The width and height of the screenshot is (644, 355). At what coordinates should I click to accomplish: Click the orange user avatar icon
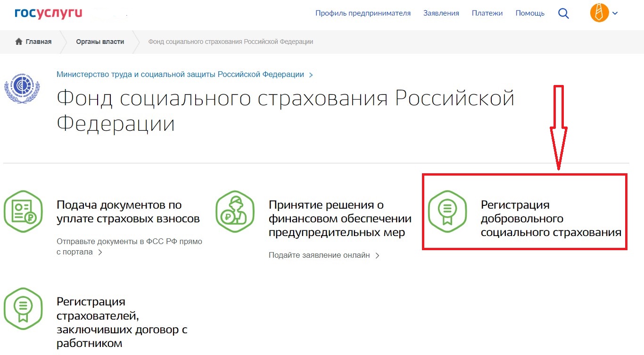tap(599, 13)
